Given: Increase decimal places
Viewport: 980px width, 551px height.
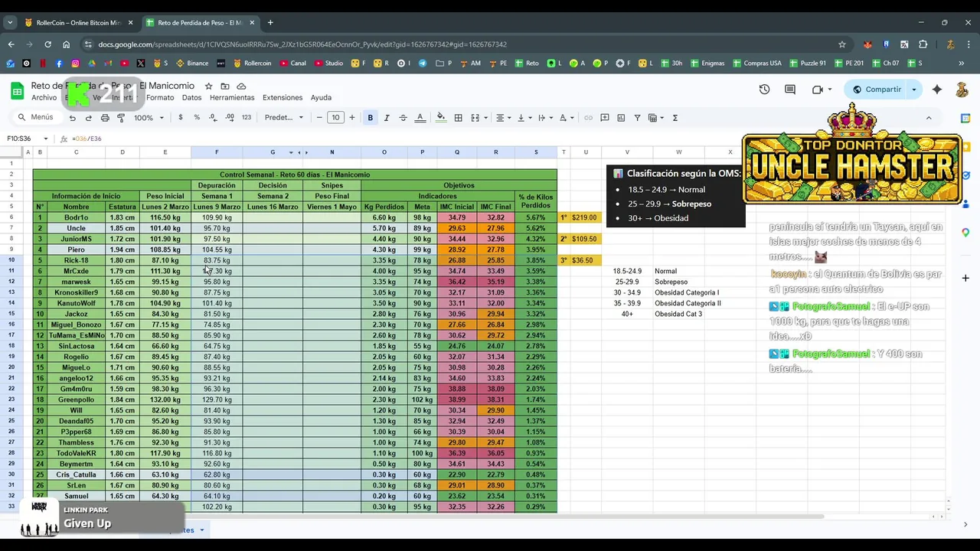Looking at the screenshot, I should (x=230, y=118).
